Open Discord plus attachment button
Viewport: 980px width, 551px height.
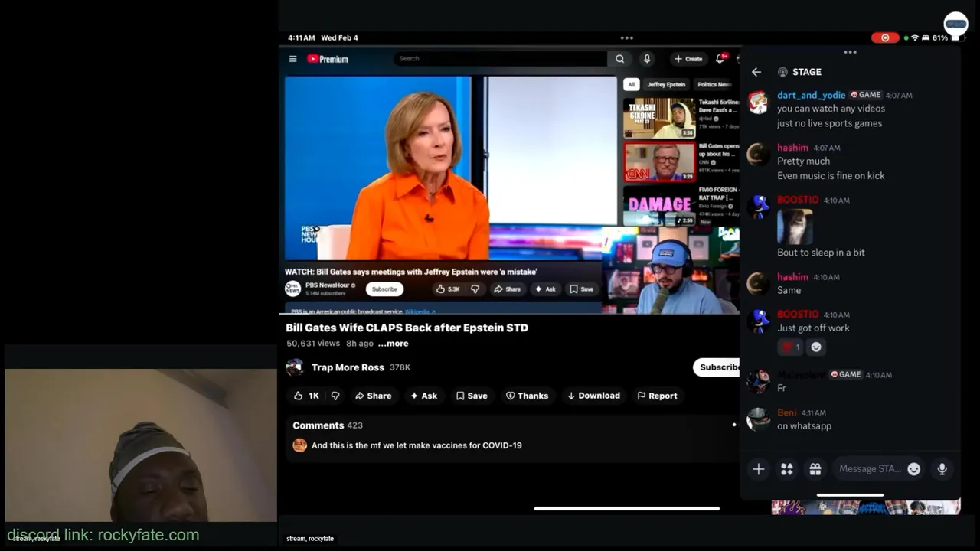click(x=759, y=469)
